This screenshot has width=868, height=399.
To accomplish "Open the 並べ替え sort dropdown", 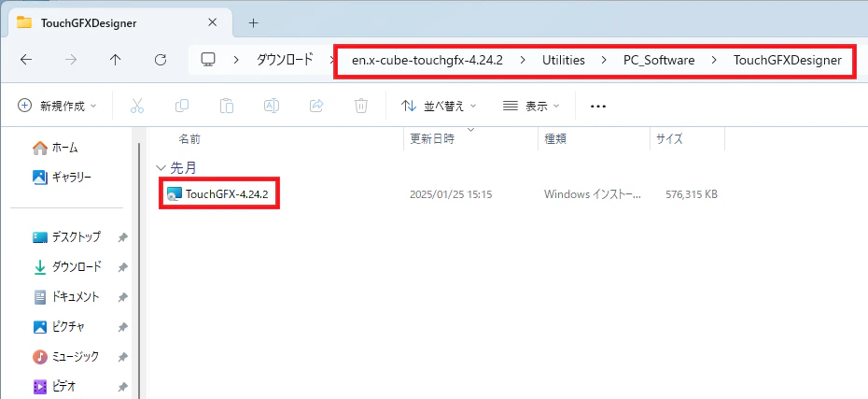I will (439, 106).
